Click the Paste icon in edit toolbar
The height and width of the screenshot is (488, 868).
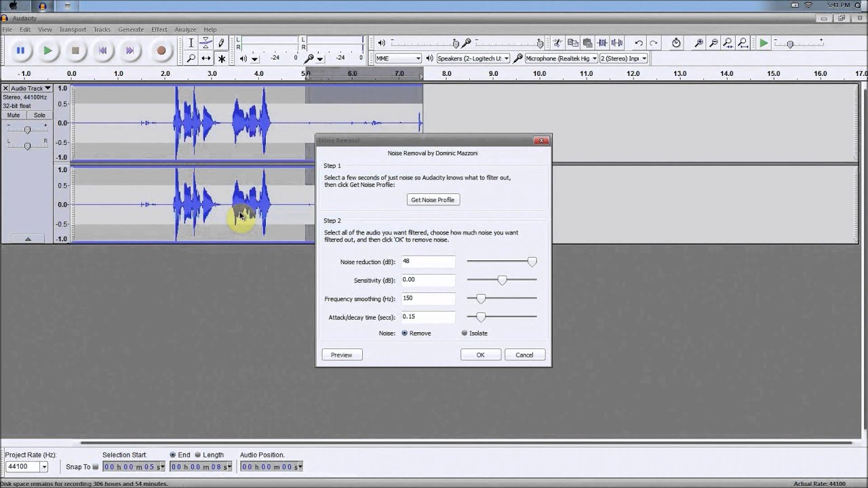point(587,43)
